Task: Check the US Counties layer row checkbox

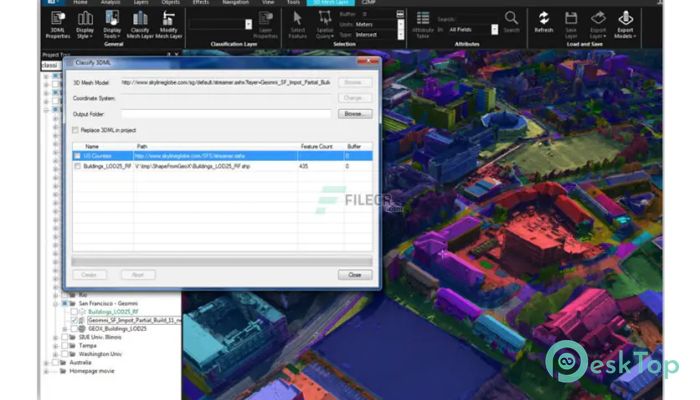Action: coord(78,156)
